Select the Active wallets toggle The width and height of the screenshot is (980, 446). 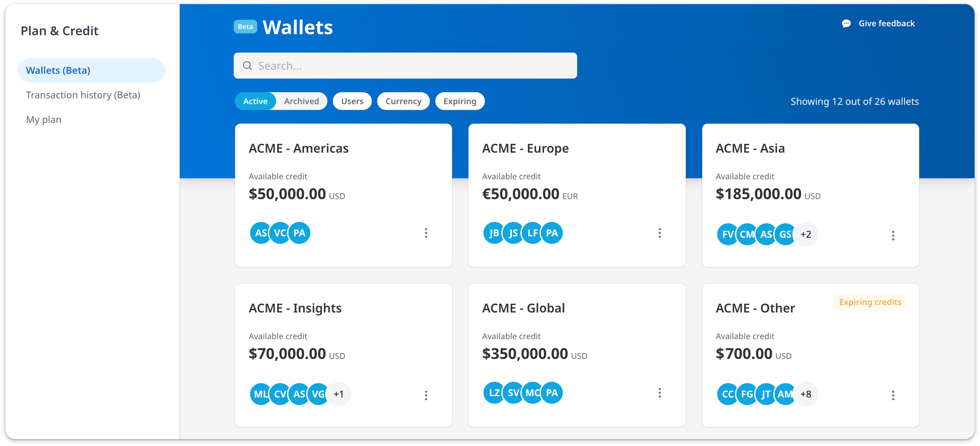pyautogui.click(x=255, y=101)
